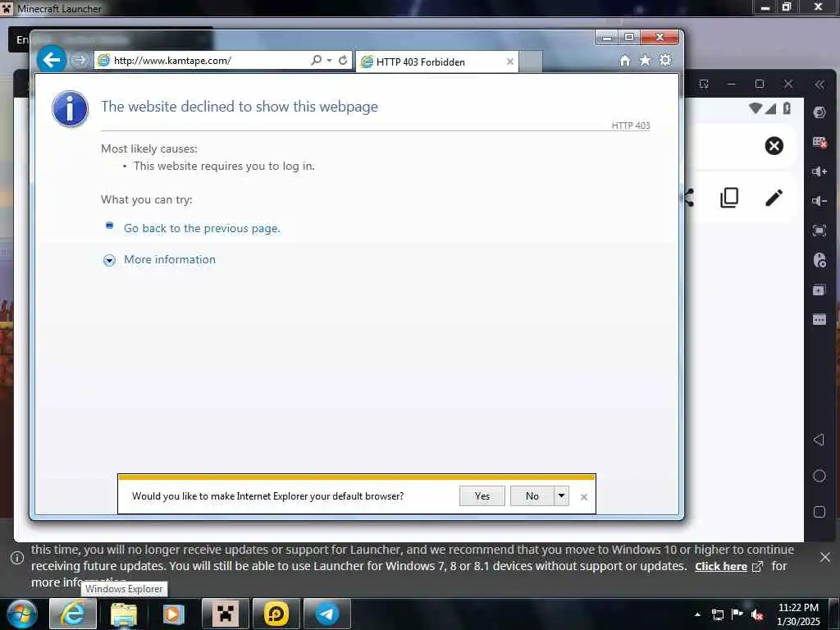Click the search magnifier in address bar

tap(316, 60)
